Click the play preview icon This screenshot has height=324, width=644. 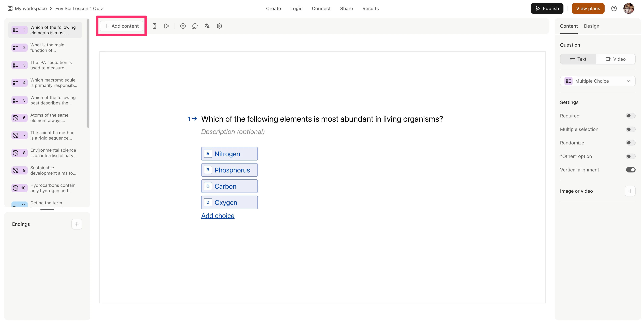[166, 26]
